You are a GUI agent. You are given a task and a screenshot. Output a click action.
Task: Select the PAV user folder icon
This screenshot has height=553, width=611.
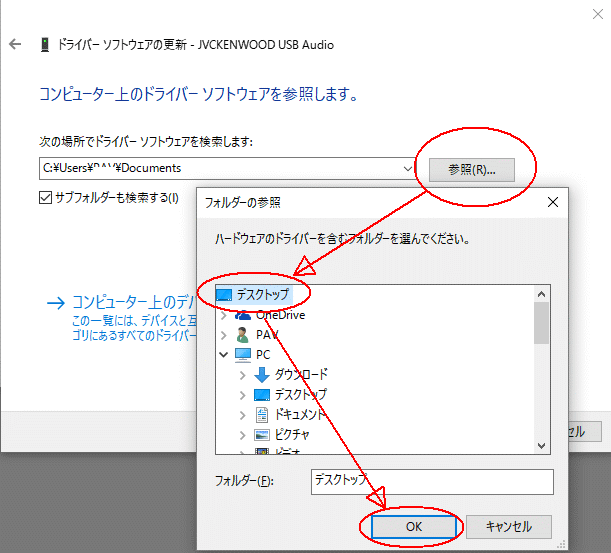tap(242, 334)
